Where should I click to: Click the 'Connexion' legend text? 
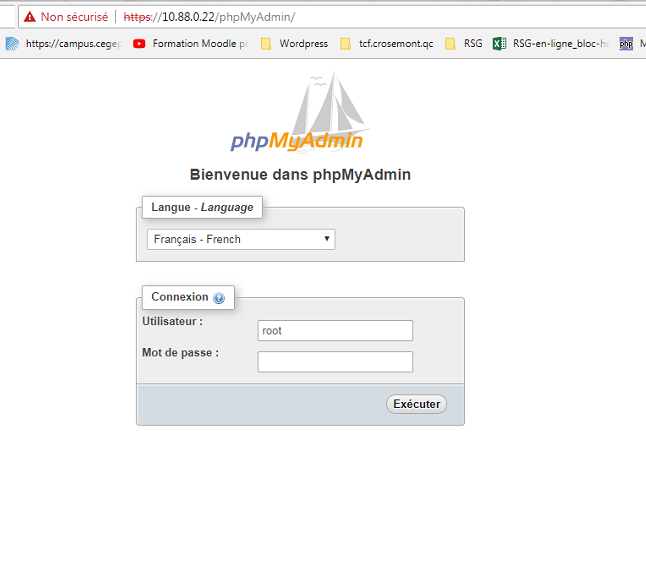click(180, 297)
